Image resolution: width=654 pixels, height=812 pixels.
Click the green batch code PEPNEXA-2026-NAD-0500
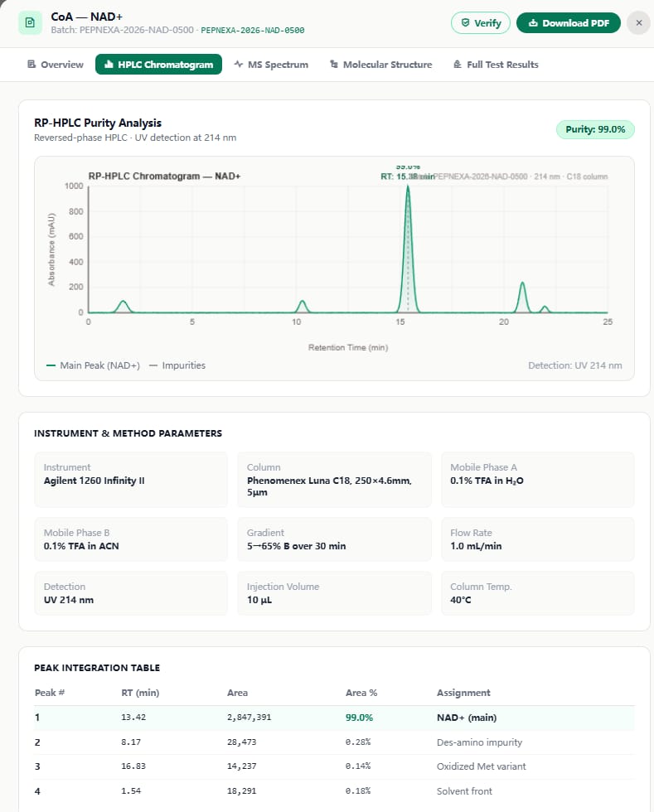(x=252, y=31)
